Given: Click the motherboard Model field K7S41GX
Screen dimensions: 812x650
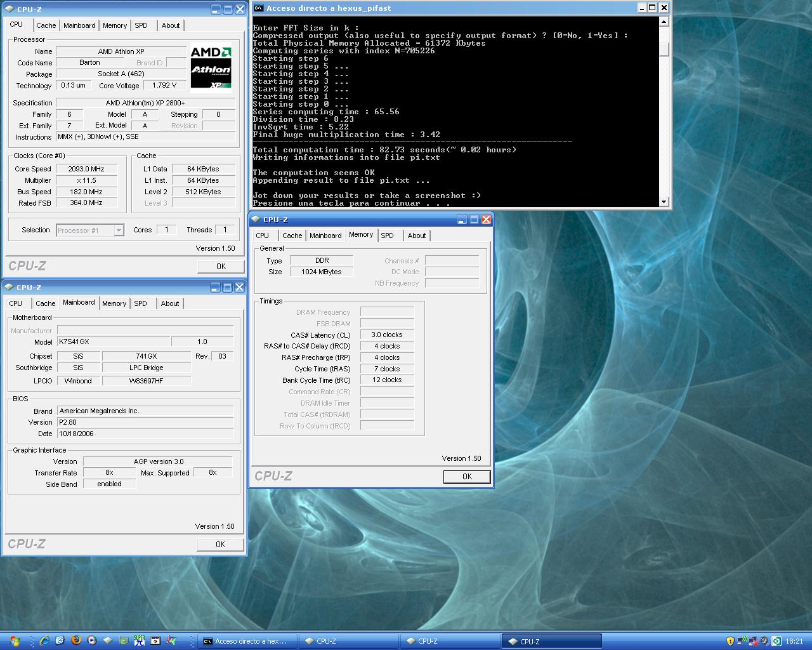Looking at the screenshot, I should click(x=114, y=342).
